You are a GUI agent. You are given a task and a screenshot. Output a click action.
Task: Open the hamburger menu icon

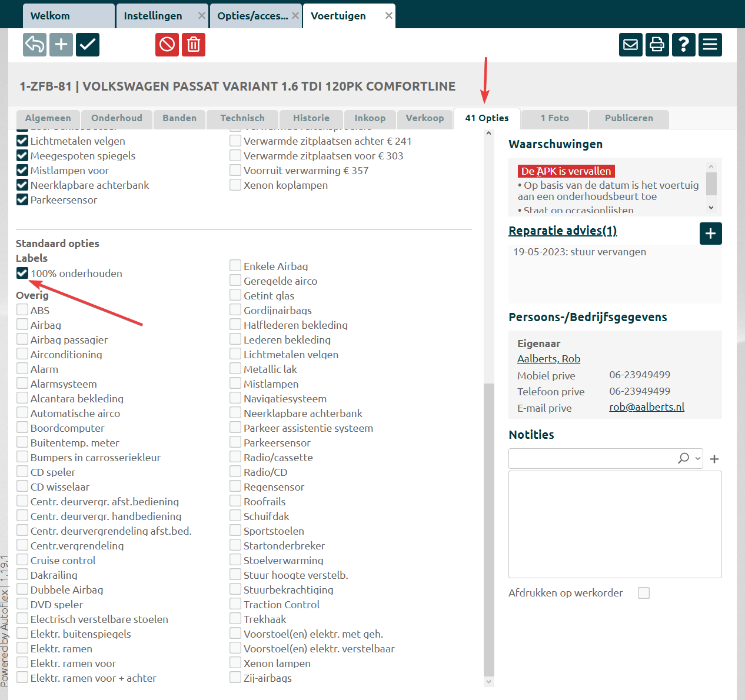[710, 45]
